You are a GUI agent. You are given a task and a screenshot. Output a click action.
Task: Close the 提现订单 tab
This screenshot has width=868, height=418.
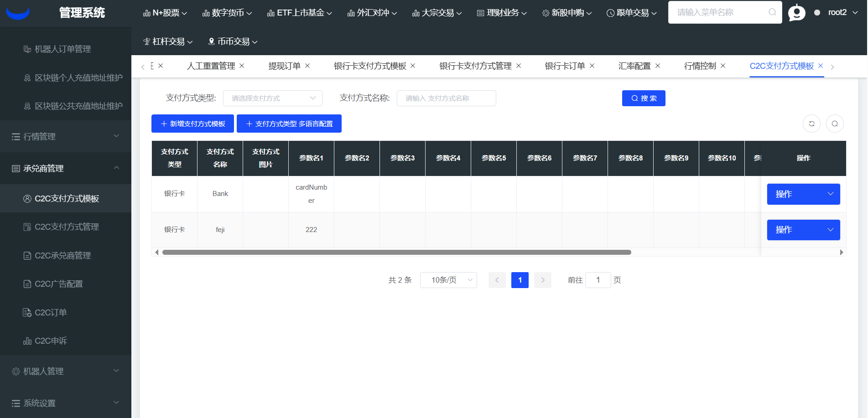click(x=307, y=66)
